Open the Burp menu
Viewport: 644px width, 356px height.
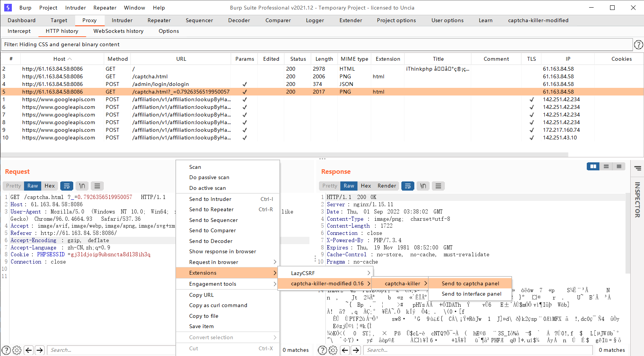click(26, 8)
